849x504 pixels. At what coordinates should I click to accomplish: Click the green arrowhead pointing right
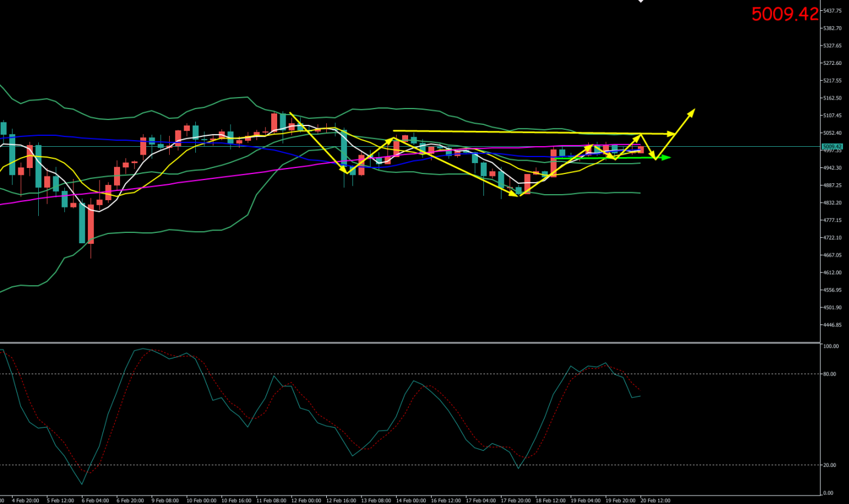tap(666, 158)
